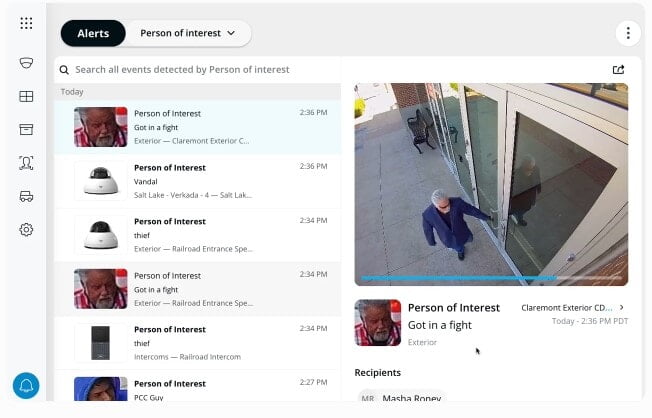The height and width of the screenshot is (418, 652).
Task: Click the intercom device thumbnail
Action: tap(101, 343)
